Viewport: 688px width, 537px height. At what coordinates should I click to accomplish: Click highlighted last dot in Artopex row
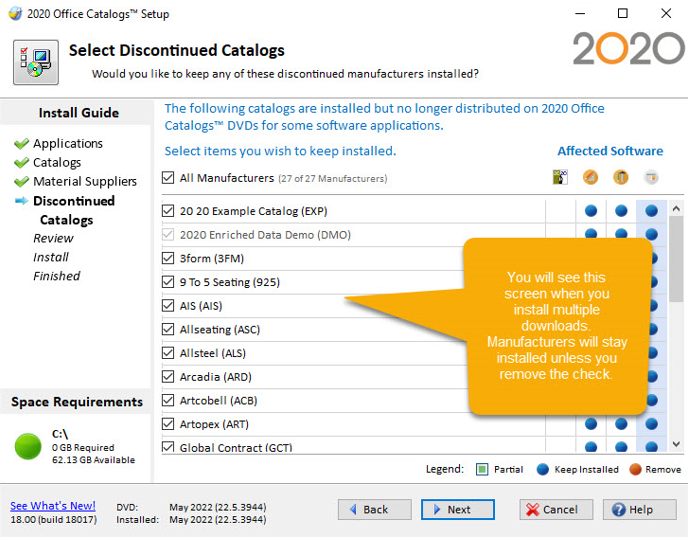click(652, 424)
